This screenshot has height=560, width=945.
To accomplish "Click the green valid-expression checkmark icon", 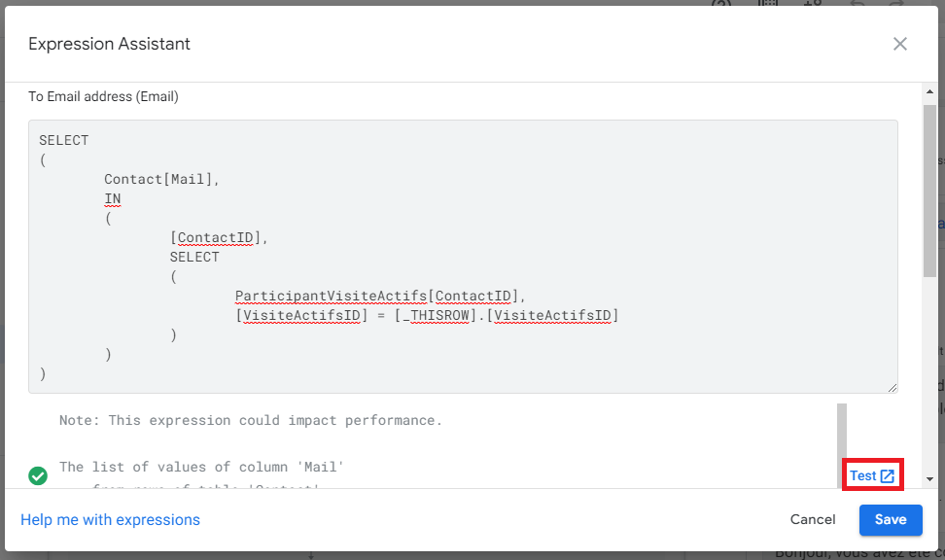I will [38, 475].
